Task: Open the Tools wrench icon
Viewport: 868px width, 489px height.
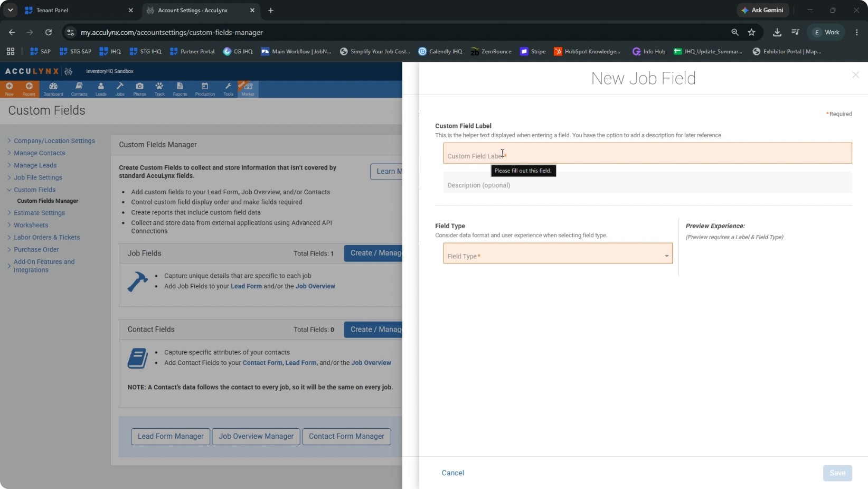Action: tap(228, 89)
